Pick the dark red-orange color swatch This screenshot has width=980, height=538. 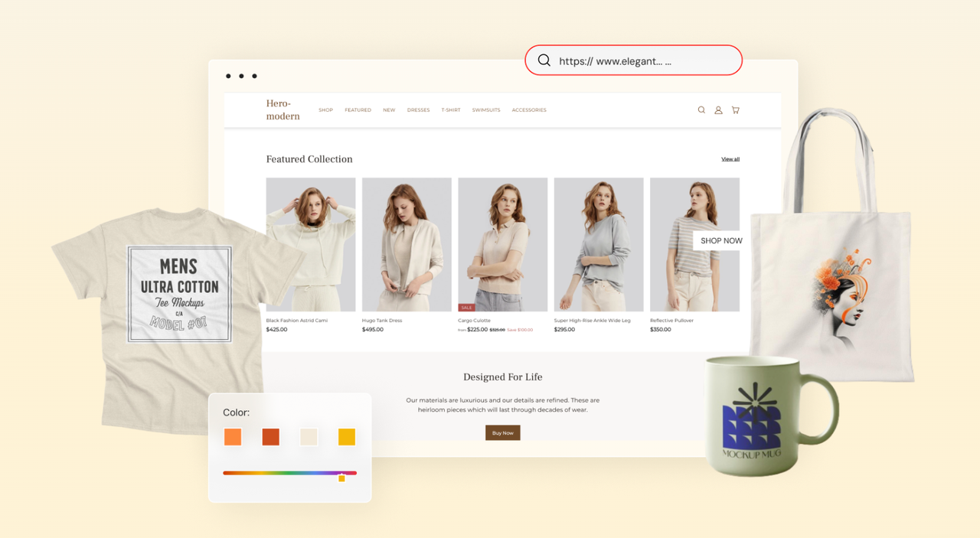pyautogui.click(x=270, y=437)
